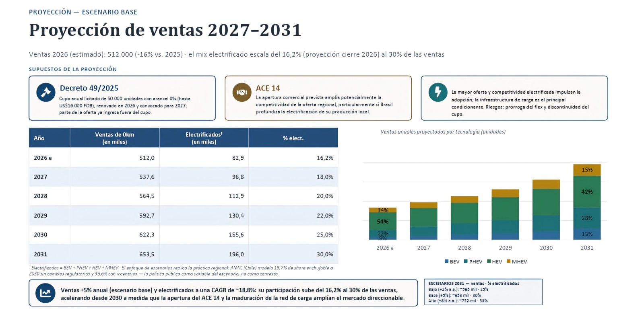Click the 42% HEV segment of 2031 bar

[x=587, y=191]
